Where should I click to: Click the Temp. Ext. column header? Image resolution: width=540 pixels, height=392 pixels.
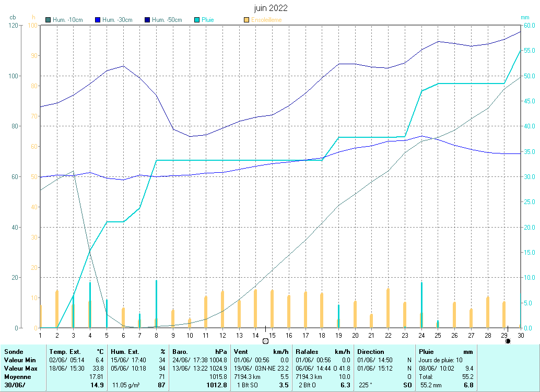pyautogui.click(x=65, y=352)
